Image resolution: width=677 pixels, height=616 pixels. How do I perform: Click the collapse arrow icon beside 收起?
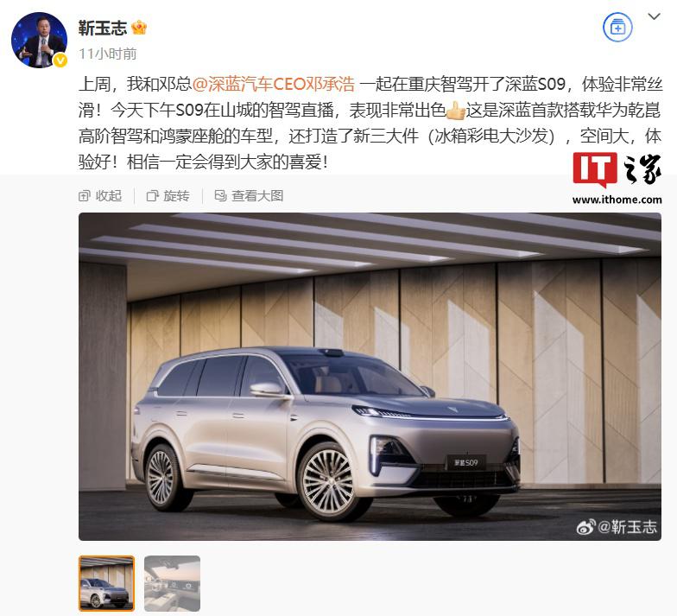(x=84, y=196)
